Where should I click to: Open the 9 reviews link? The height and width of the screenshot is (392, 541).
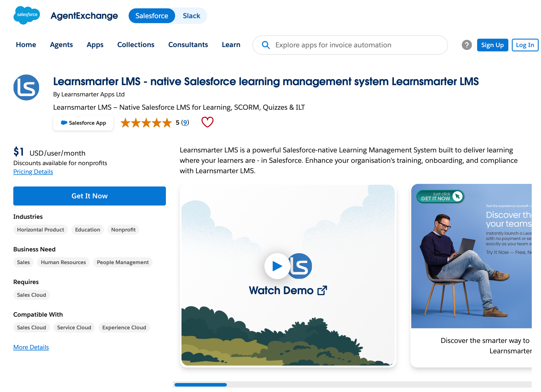tap(185, 123)
